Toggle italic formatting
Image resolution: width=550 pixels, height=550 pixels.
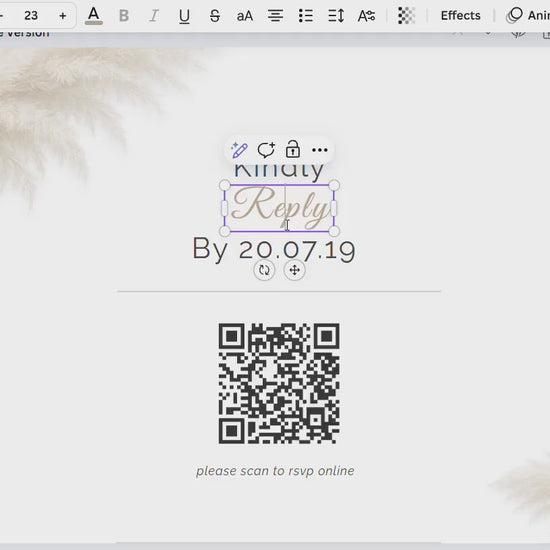point(154,16)
